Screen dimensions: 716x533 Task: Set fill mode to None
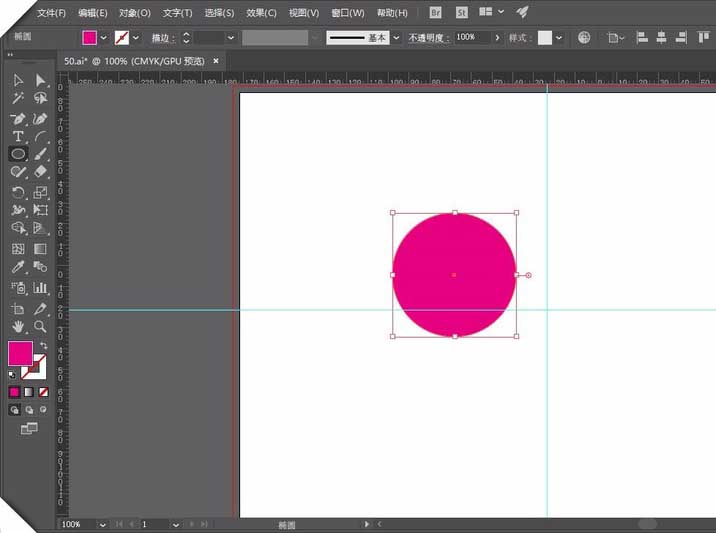click(43, 392)
